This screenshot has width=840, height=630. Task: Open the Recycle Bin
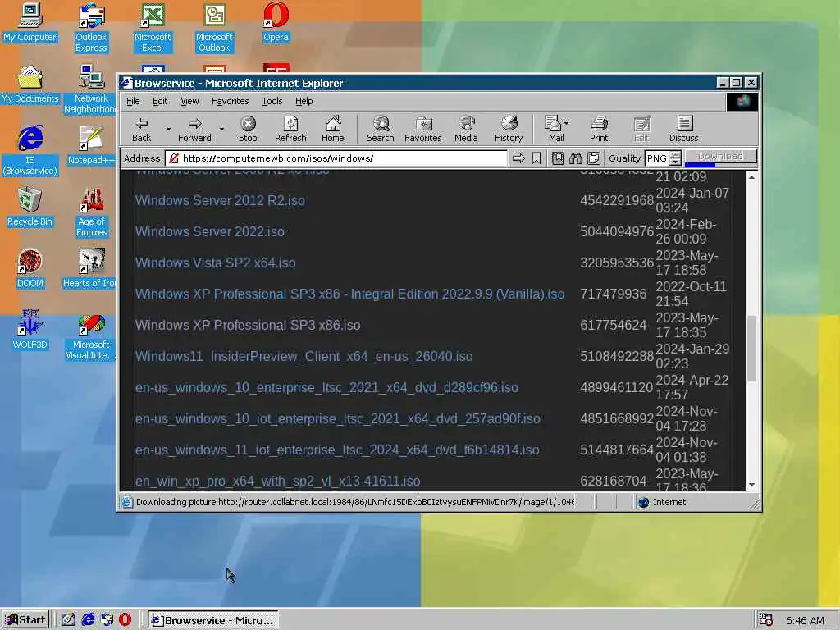coord(30,208)
